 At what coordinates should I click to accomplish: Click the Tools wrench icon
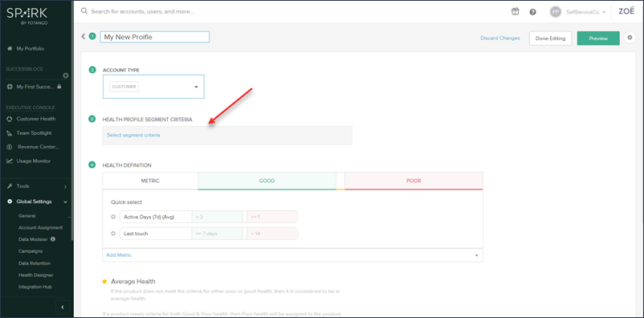[x=10, y=186]
